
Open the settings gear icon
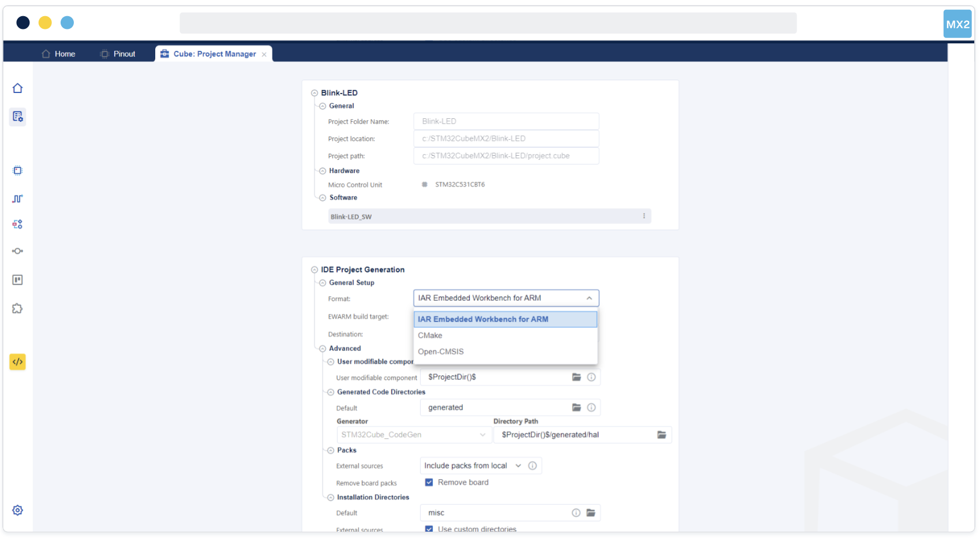(17, 510)
